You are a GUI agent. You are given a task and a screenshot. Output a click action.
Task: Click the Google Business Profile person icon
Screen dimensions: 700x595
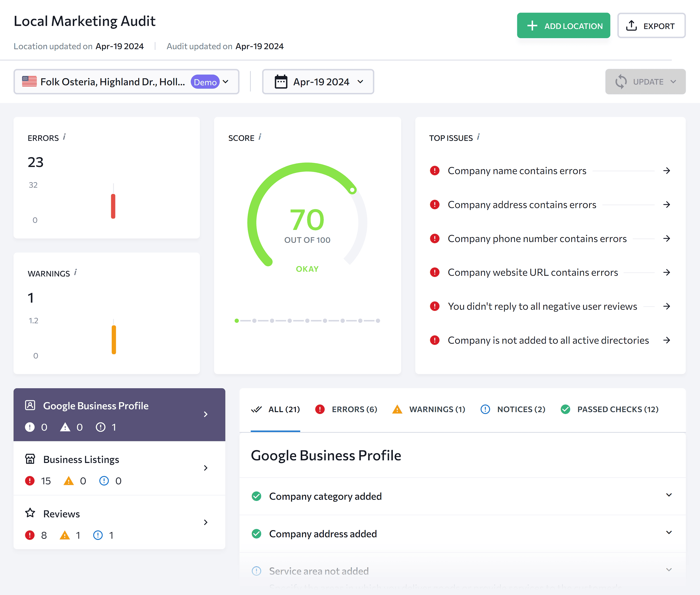click(x=30, y=405)
